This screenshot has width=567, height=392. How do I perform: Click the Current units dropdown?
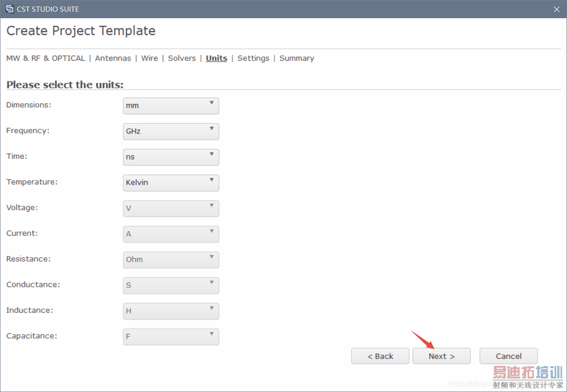171,234
